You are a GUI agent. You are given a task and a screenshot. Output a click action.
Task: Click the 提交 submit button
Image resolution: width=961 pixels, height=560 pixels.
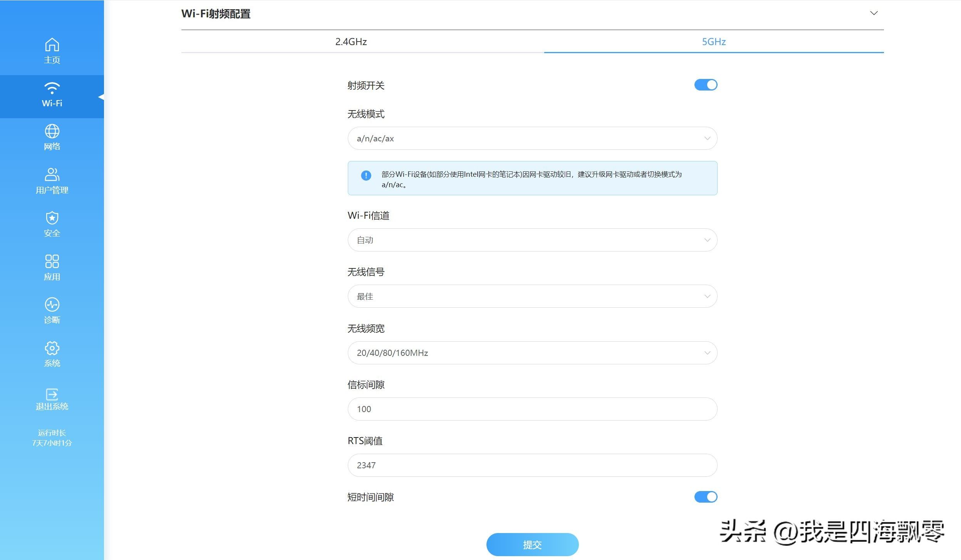532,544
